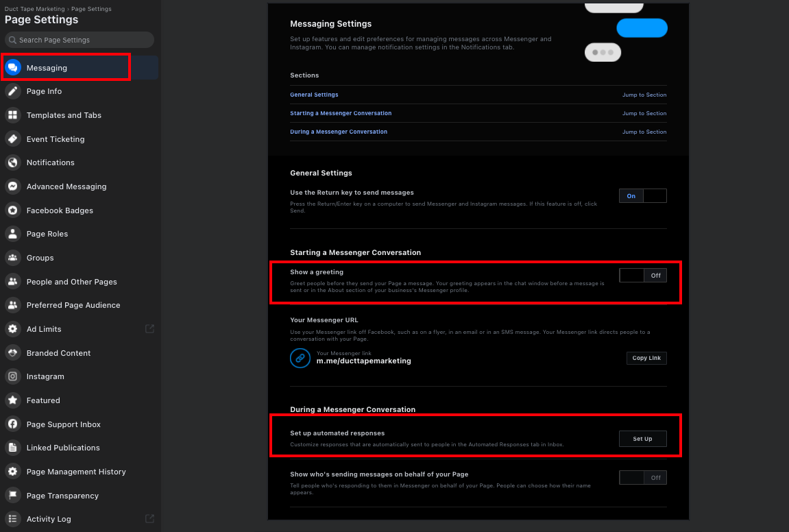The height and width of the screenshot is (532, 789).
Task: Click the Templates and Tabs grid icon
Action: [13, 114]
